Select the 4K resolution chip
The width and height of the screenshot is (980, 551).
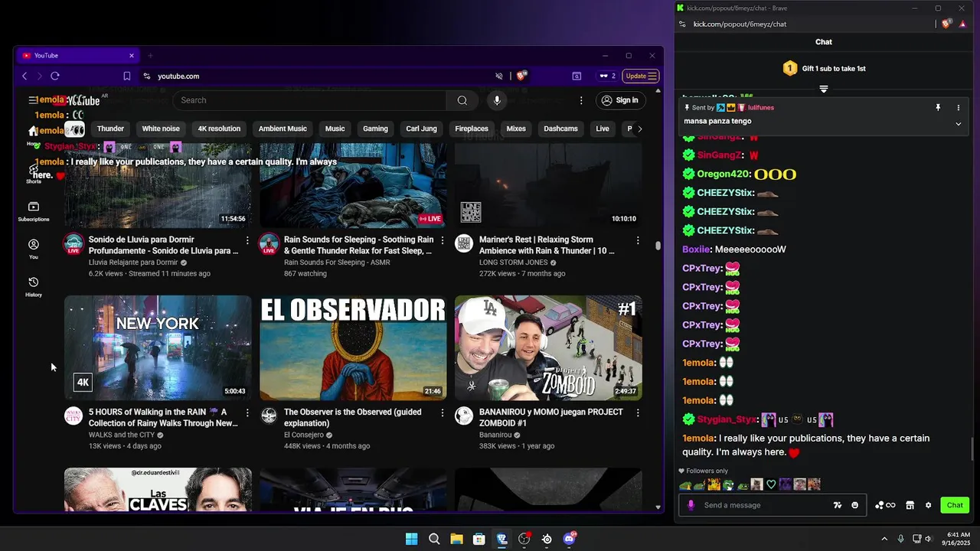tap(219, 129)
